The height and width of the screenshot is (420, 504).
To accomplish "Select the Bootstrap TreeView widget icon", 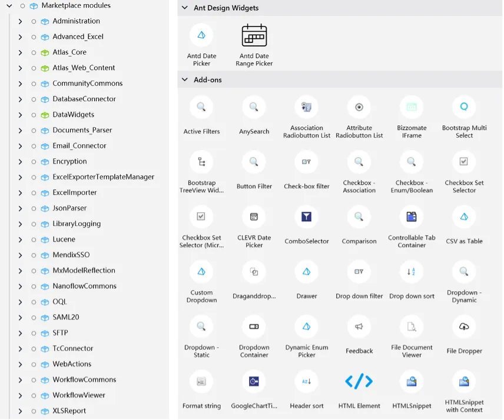I will coord(201,162).
